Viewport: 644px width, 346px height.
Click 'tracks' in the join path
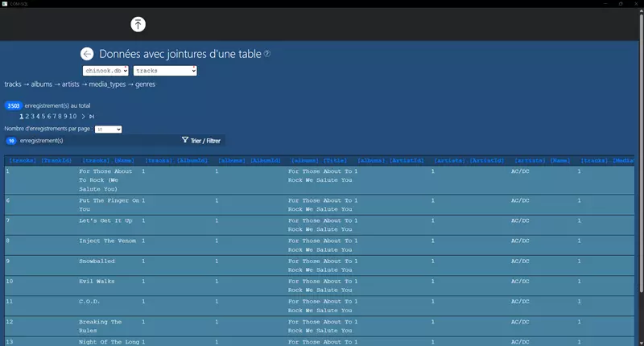point(13,84)
